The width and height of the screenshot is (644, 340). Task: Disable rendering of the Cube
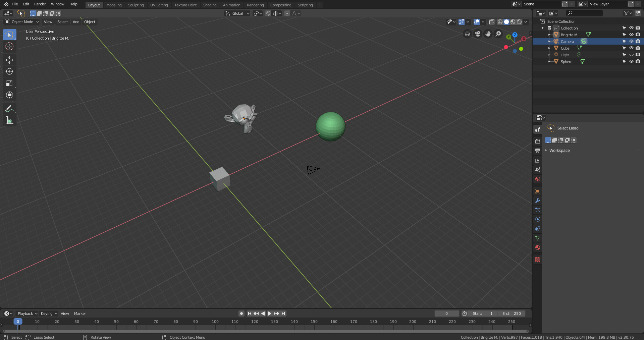638,48
